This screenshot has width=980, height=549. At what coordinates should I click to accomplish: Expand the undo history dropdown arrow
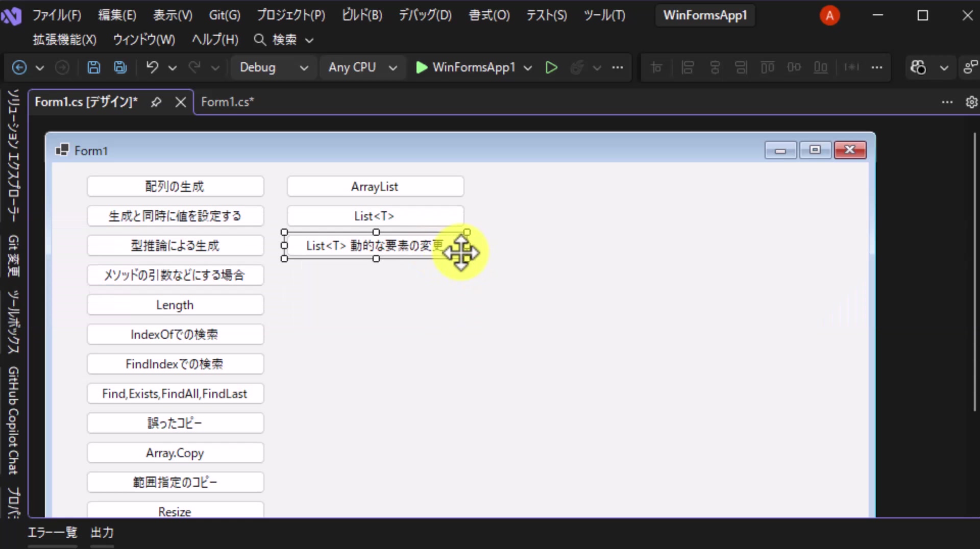(x=173, y=67)
